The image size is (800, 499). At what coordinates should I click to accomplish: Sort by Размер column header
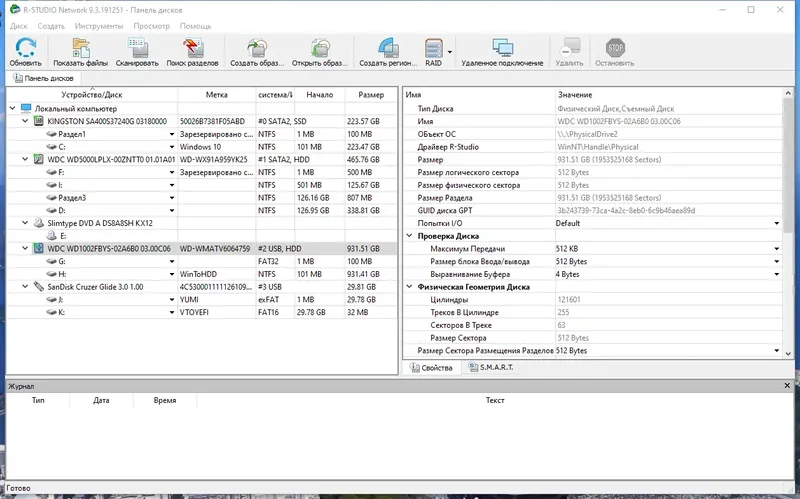[x=371, y=95]
